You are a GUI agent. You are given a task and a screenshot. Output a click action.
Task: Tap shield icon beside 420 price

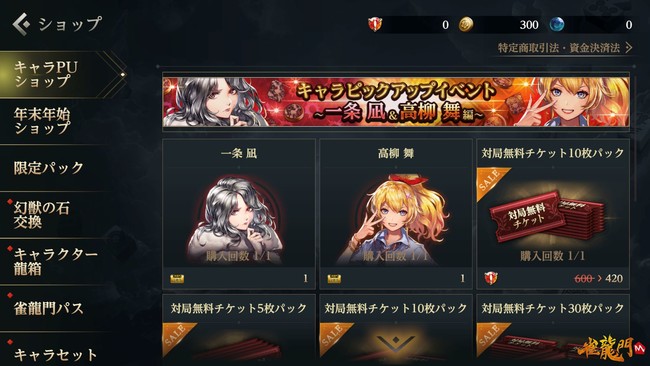(491, 278)
